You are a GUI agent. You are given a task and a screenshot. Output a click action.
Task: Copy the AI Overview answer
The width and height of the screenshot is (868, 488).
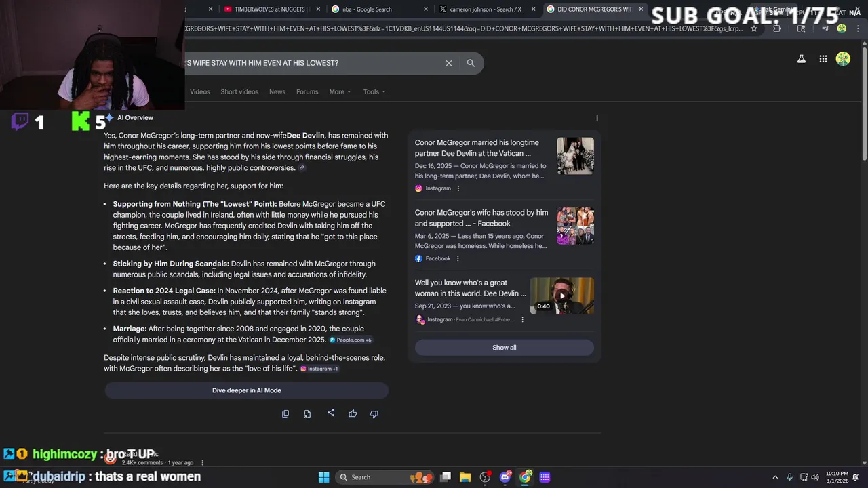[285, 413]
